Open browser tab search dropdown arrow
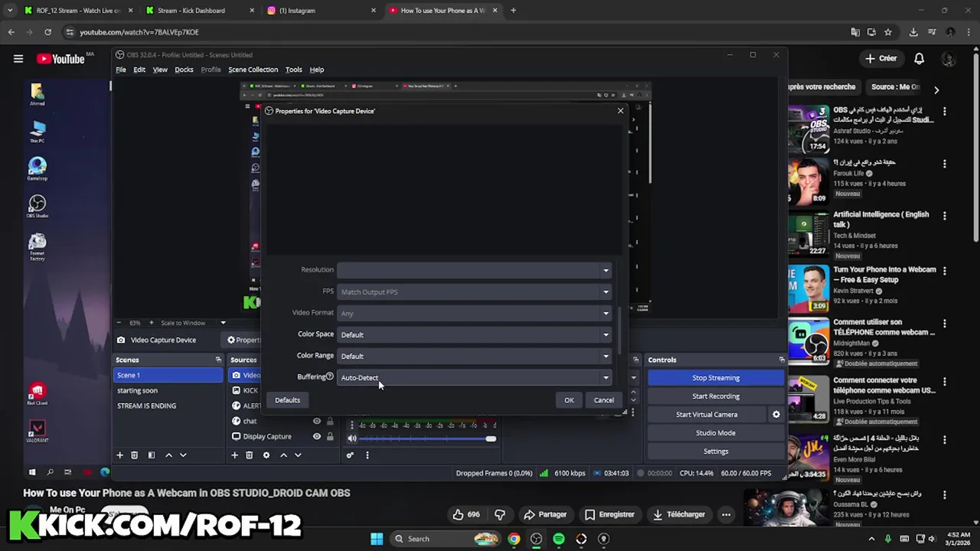The width and height of the screenshot is (980, 551). click(x=9, y=11)
